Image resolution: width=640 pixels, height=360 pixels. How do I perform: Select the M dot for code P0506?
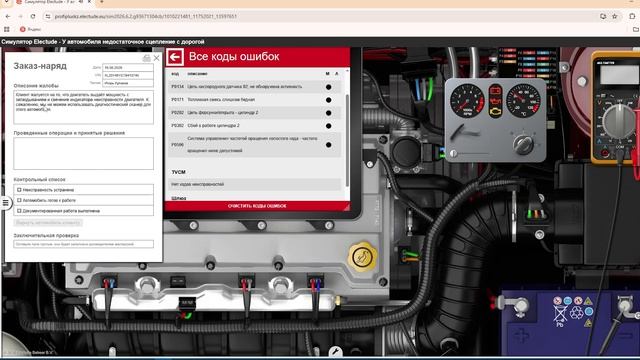(x=328, y=145)
